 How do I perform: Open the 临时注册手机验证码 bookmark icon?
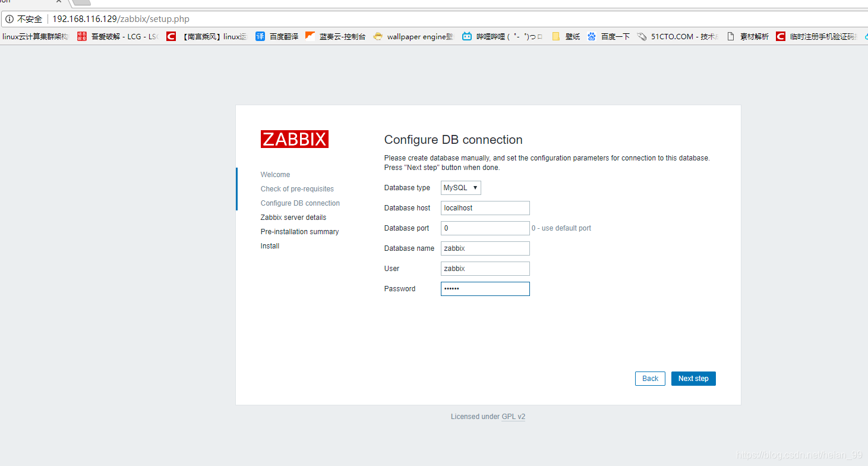click(x=781, y=36)
